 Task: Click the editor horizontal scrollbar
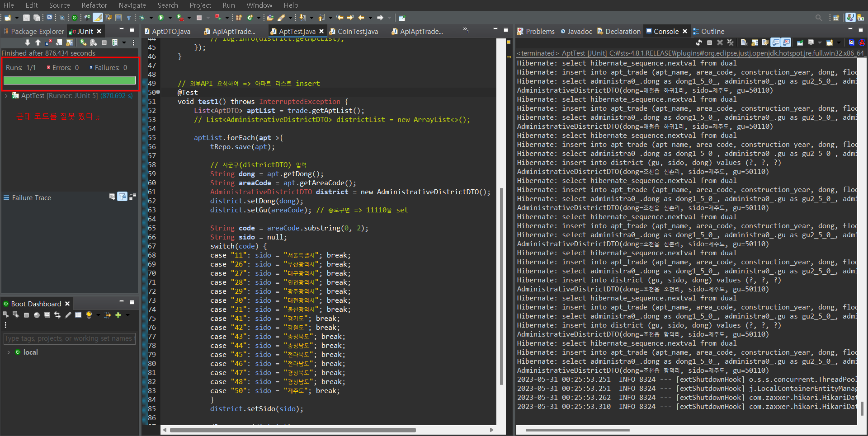click(328, 430)
